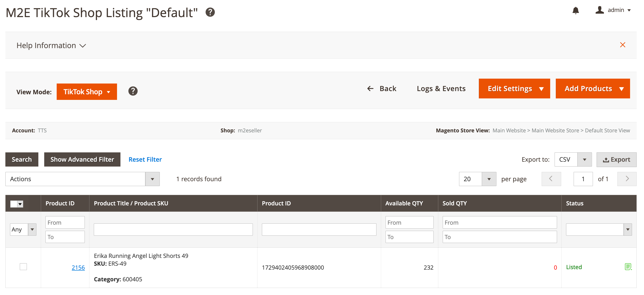Select the checkbox for product 2156
This screenshot has width=644, height=295.
[x=23, y=267]
